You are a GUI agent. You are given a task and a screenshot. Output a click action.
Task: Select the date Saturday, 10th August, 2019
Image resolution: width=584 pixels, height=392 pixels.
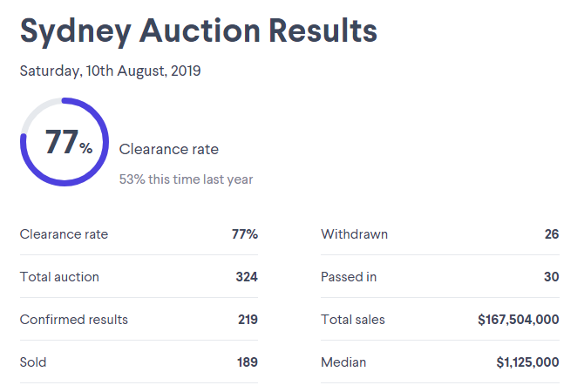click(x=110, y=71)
